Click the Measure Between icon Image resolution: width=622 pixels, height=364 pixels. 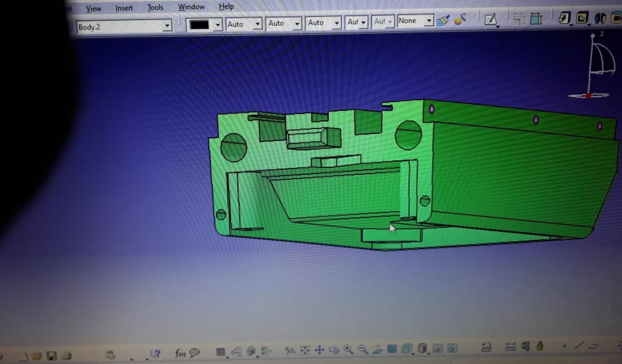(x=510, y=347)
